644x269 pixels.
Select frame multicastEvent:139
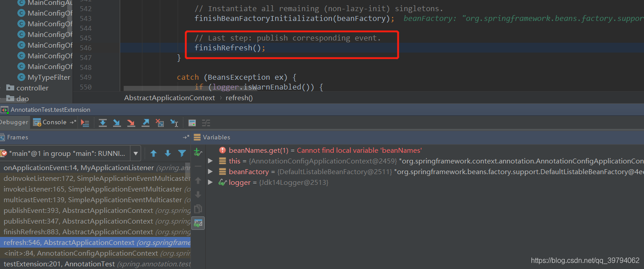[x=95, y=200]
